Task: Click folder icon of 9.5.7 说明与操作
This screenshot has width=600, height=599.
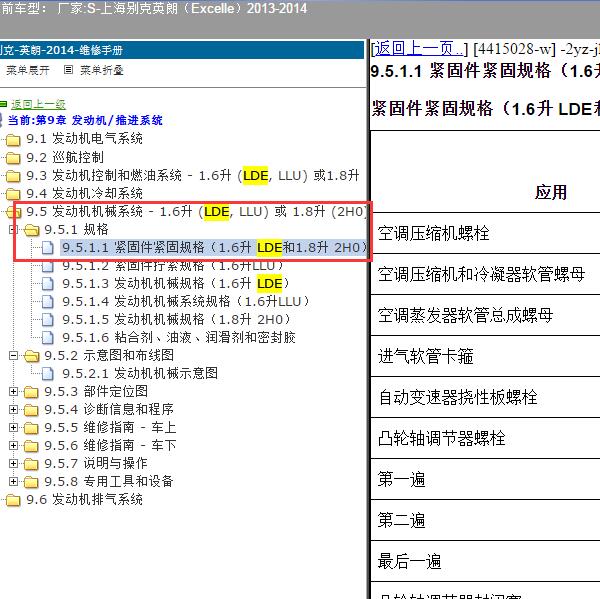Action: (31, 464)
